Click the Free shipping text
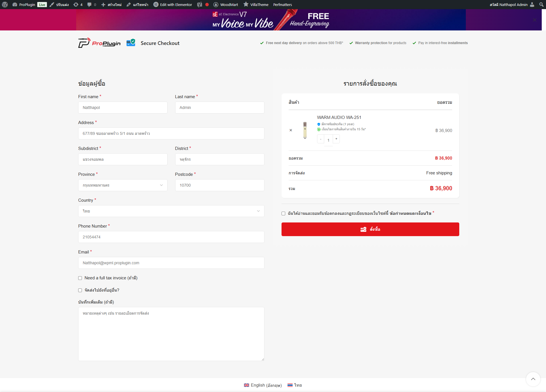The height and width of the screenshot is (392, 546). (x=439, y=173)
